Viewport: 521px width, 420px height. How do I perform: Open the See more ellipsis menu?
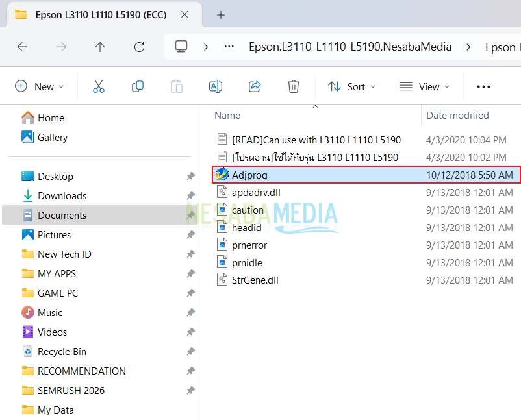pos(483,86)
